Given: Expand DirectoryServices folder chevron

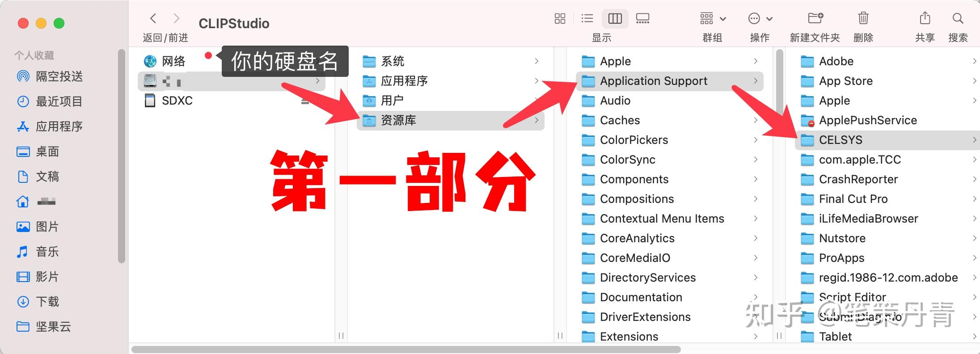Looking at the screenshot, I should [x=756, y=278].
